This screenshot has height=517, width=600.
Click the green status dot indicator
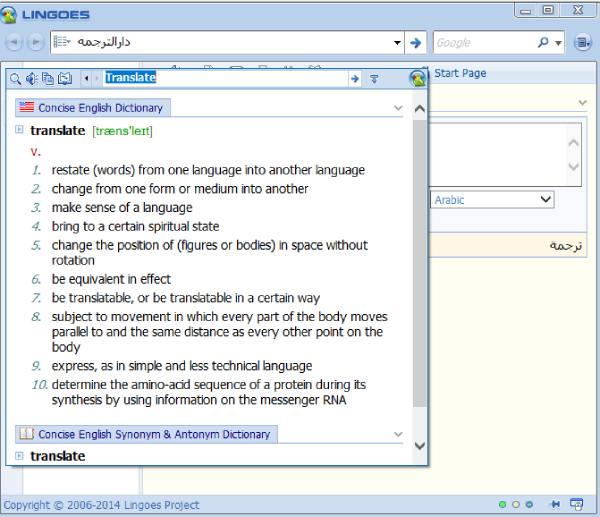pos(502,505)
